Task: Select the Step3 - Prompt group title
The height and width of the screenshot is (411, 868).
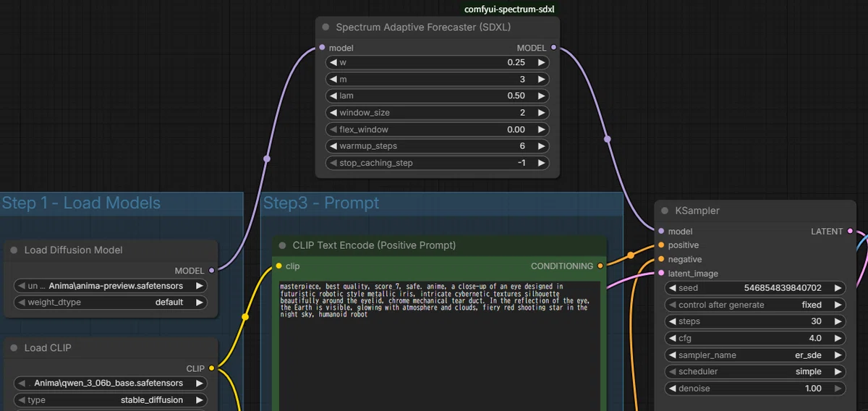Action: [x=321, y=203]
